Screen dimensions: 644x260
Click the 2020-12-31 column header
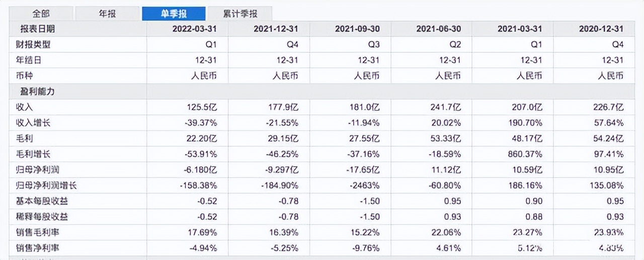click(x=601, y=29)
